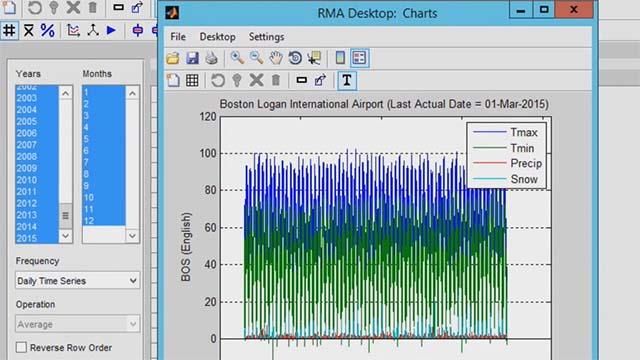
Task: Activate the Pan hand tool
Action: point(276,58)
